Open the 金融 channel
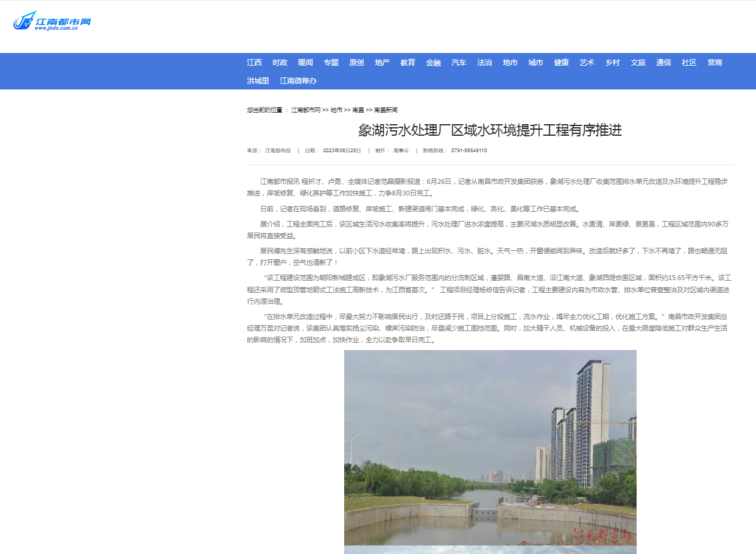 pos(433,63)
